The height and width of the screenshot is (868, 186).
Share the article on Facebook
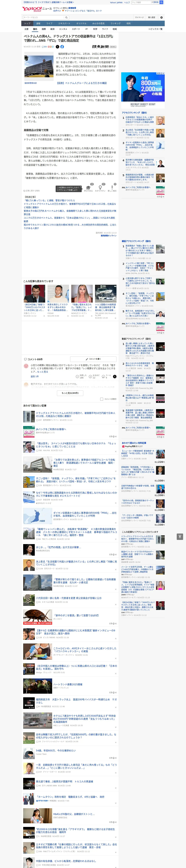62,47
